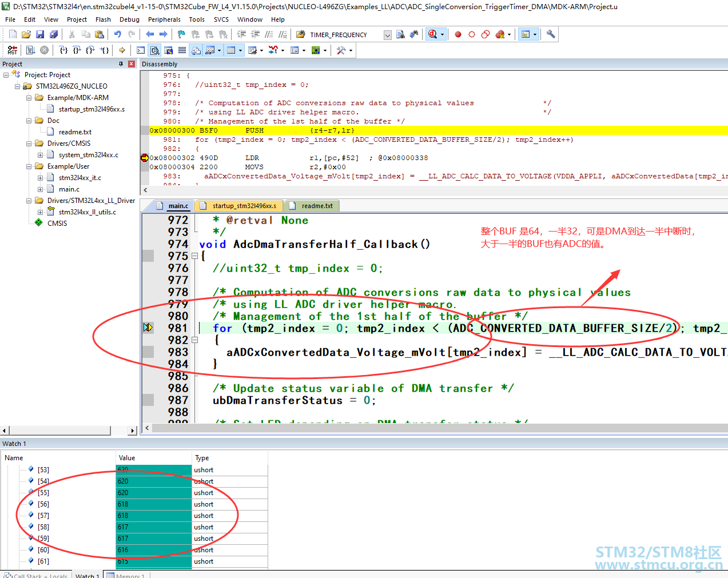Click the New file icon
This screenshot has height=578, width=728.
coord(13,34)
